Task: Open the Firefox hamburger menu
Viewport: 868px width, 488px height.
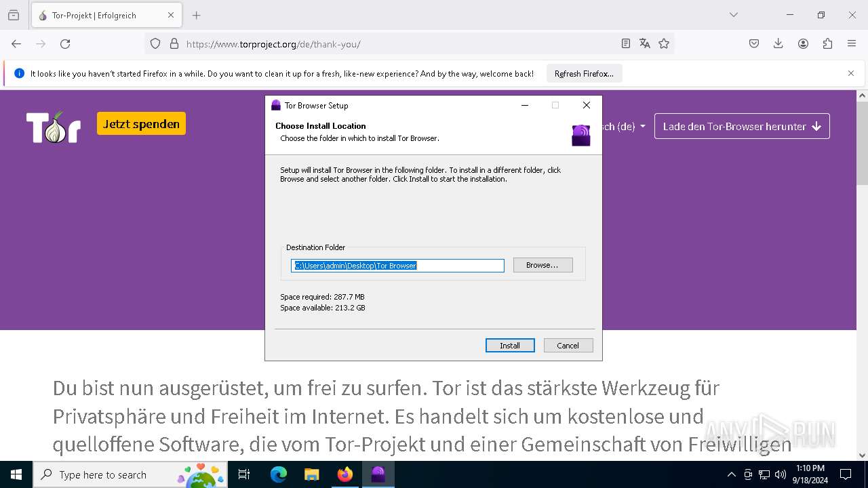Action: [852, 44]
